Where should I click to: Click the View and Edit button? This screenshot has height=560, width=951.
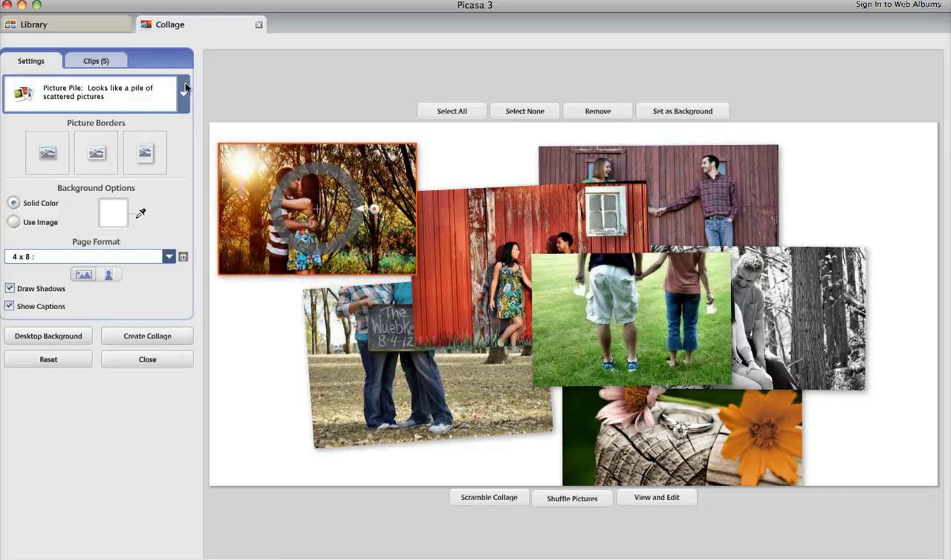[x=657, y=497]
